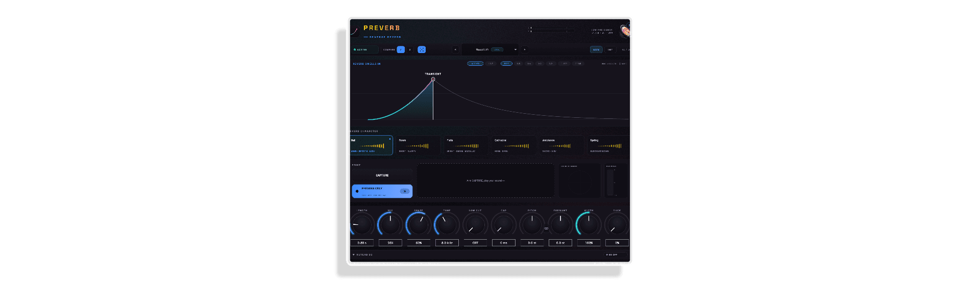Click the candy logo in the header
Image resolution: width=980 pixels, height=281 pixels.
pyautogui.click(x=625, y=31)
